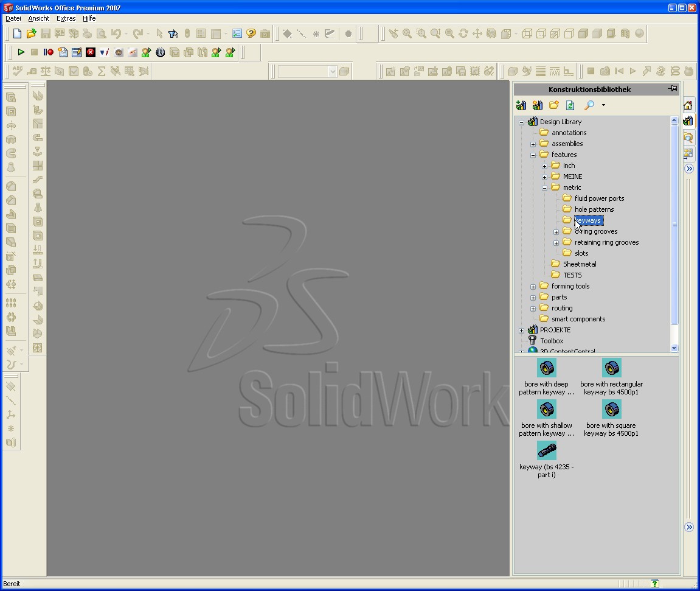Open the Ansicht menu

(38, 18)
